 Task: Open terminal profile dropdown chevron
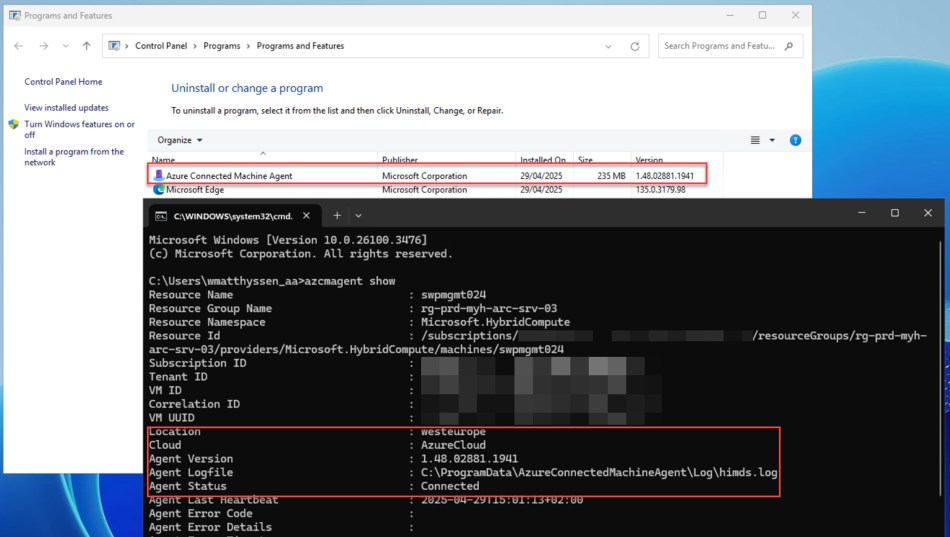coord(358,216)
